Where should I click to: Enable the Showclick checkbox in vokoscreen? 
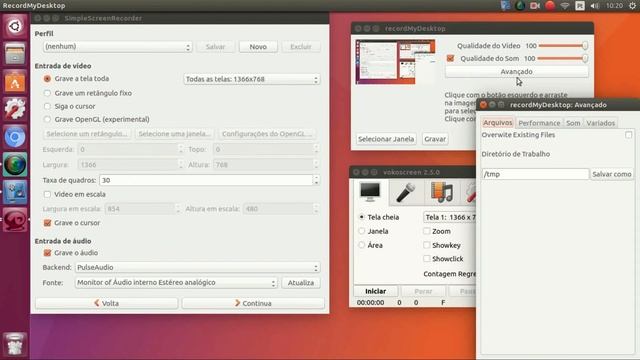tap(427, 258)
